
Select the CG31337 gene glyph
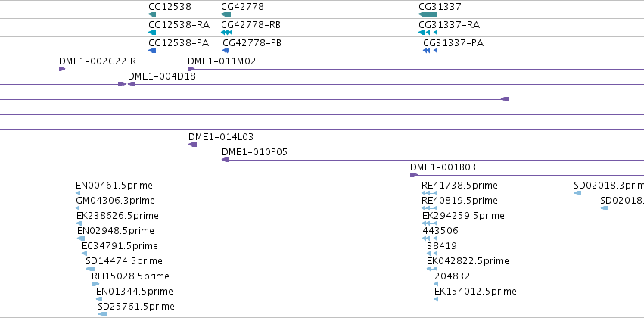click(428, 14)
